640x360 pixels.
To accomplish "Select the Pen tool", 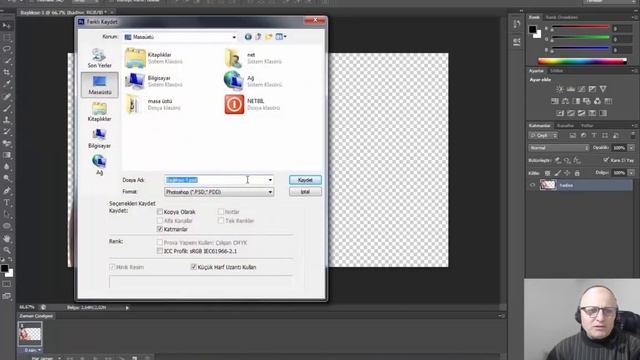I will point(7,191).
